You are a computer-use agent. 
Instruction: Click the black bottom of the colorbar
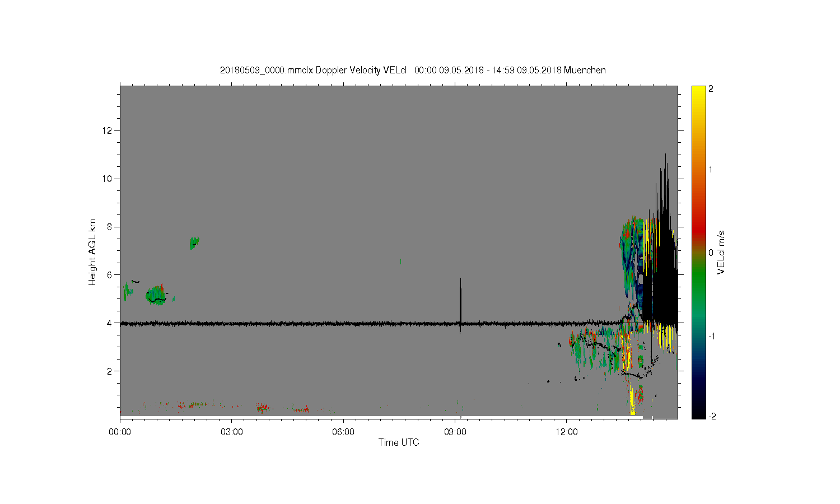698,412
